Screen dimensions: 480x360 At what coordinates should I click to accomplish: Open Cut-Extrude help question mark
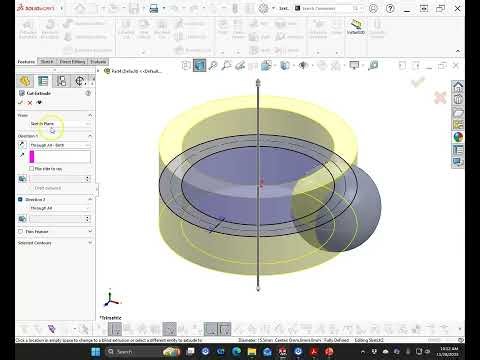(x=88, y=93)
